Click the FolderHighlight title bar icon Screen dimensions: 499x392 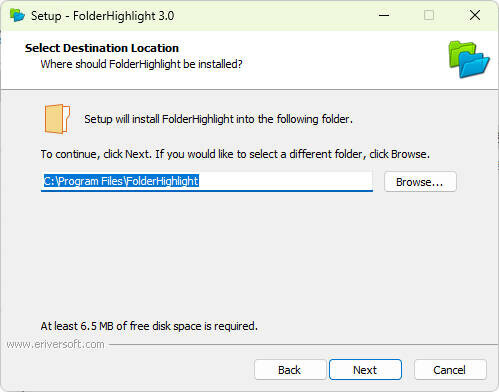pos(17,15)
